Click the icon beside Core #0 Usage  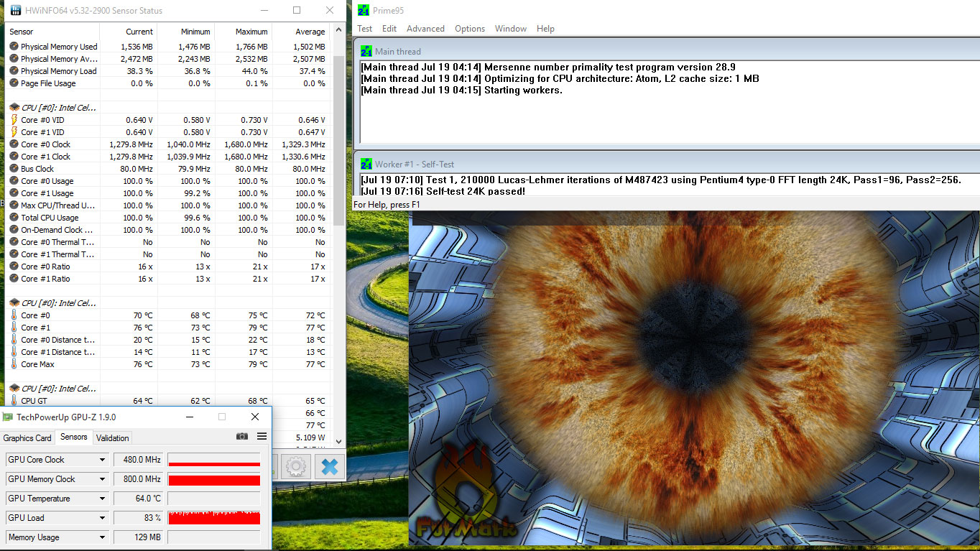(14, 181)
